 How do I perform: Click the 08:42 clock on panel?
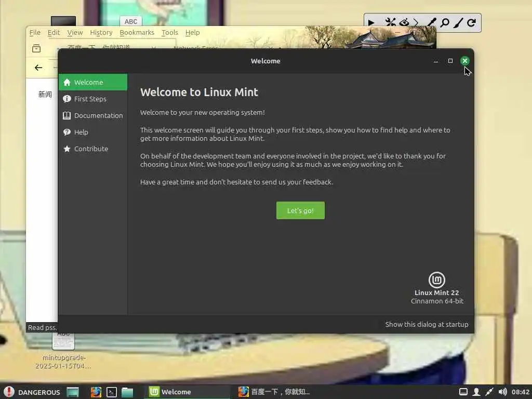520,392
